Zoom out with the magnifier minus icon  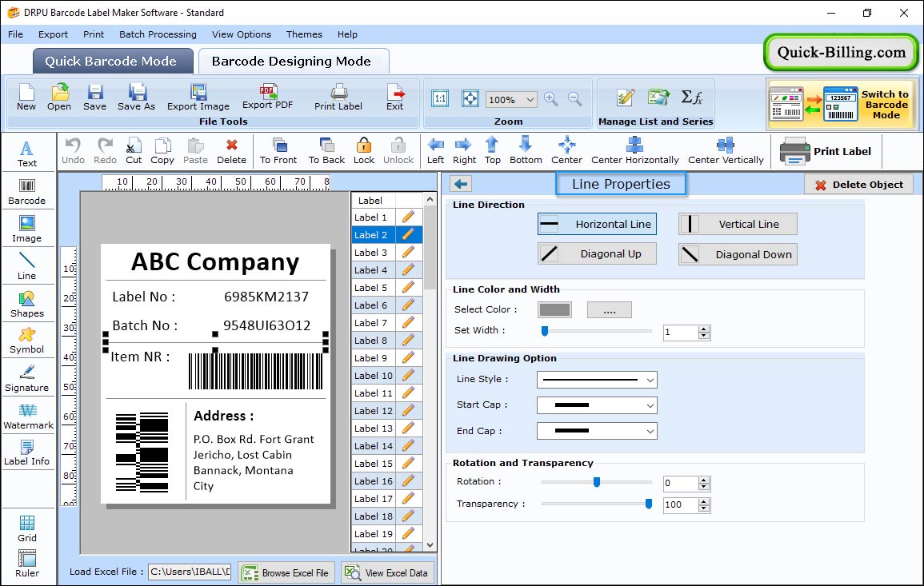pyautogui.click(x=574, y=99)
